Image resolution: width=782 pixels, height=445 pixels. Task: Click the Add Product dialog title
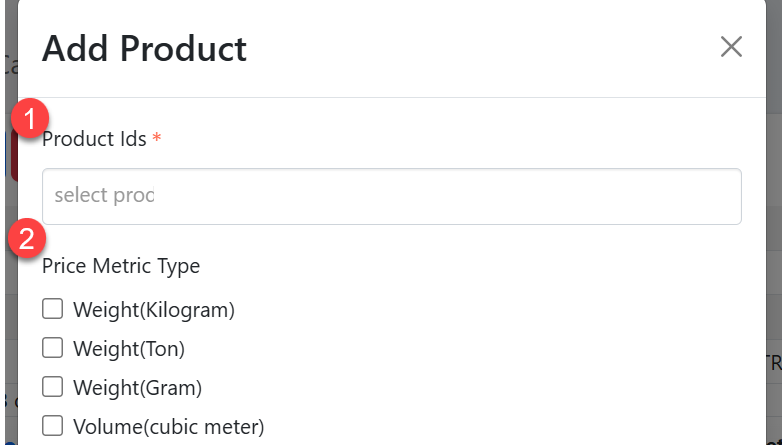144,48
